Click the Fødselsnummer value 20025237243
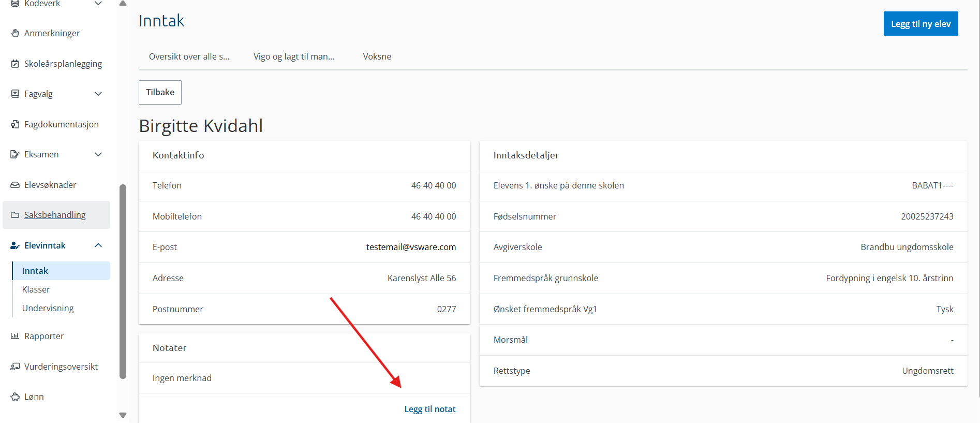Image resolution: width=980 pixels, height=423 pixels. pyautogui.click(x=927, y=216)
